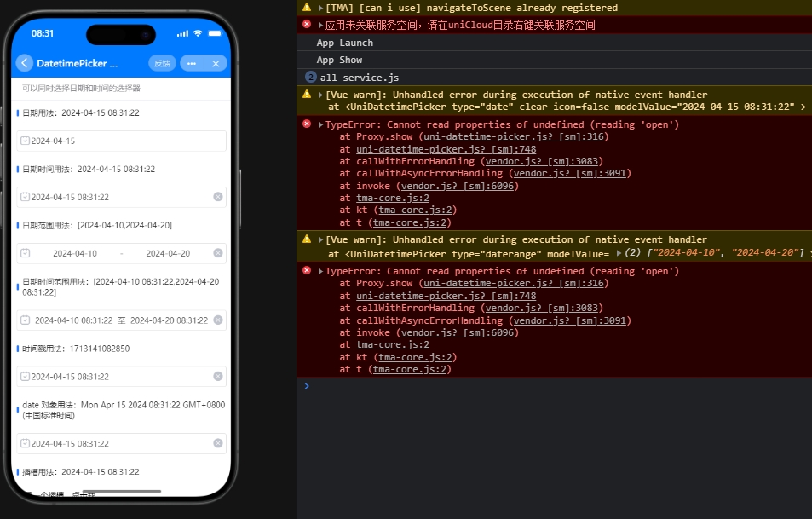This screenshot has height=519, width=812.
Task: Expand first Vue warn type="date" message
Action: 320,95
